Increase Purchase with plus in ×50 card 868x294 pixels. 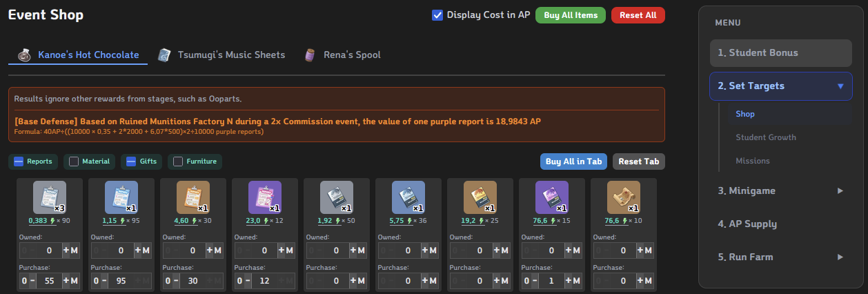(353, 281)
